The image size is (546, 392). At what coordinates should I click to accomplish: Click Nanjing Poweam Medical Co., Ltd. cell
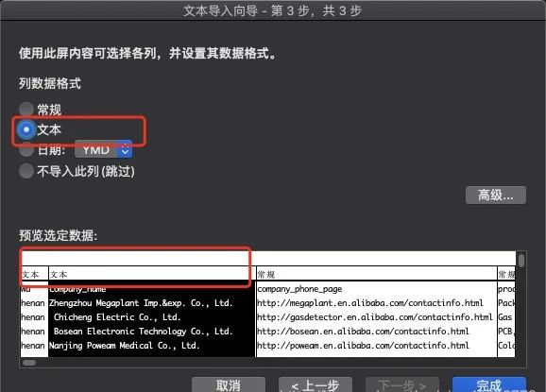coord(125,346)
